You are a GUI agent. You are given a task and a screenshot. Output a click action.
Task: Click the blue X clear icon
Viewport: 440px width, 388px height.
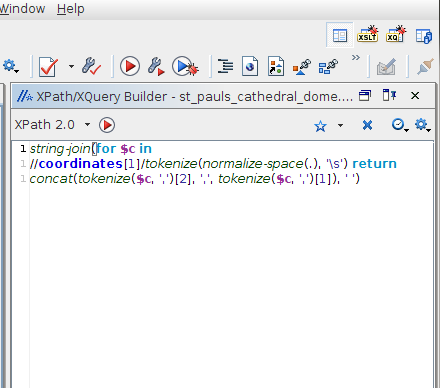pos(367,125)
